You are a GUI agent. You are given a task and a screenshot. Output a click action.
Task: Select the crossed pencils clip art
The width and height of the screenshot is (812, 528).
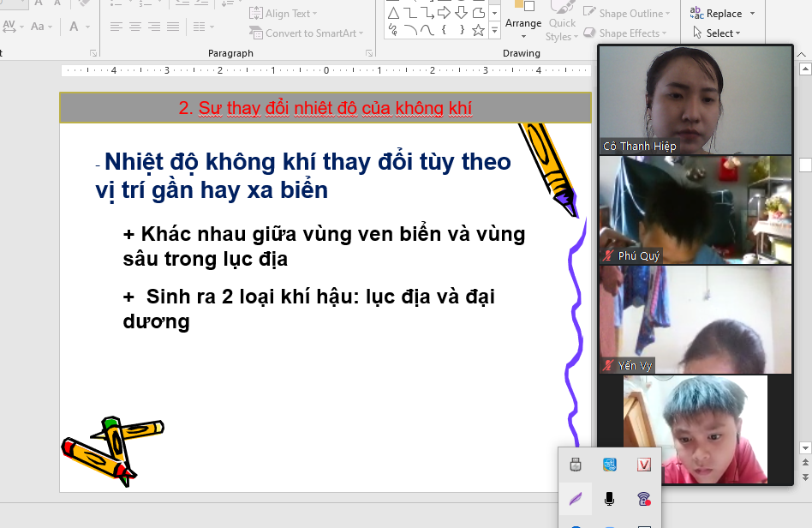(113, 451)
